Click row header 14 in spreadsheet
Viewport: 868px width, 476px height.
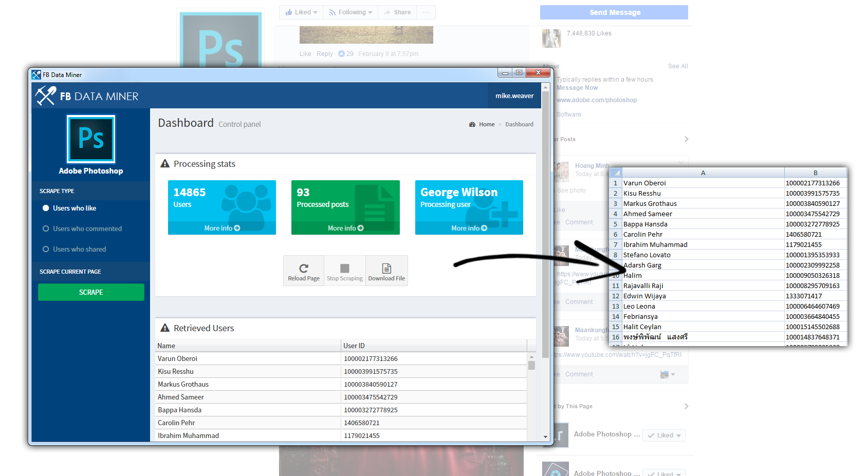tap(615, 316)
